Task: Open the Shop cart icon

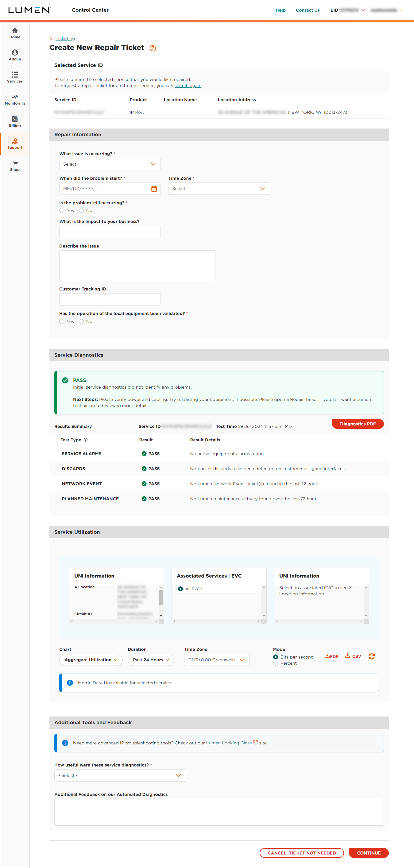Action: pos(15,163)
